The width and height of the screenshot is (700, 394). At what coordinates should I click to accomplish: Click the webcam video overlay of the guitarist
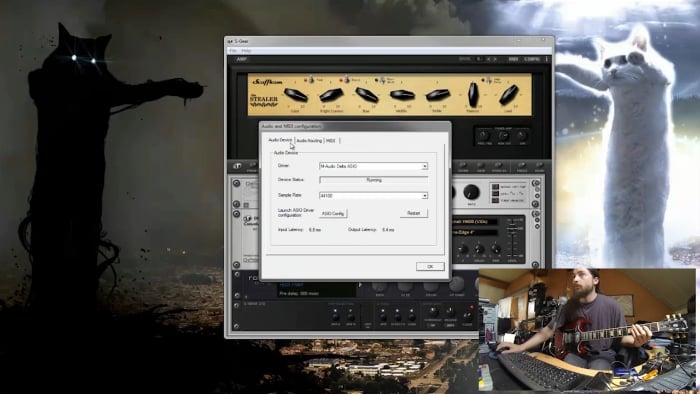pyautogui.click(x=587, y=330)
